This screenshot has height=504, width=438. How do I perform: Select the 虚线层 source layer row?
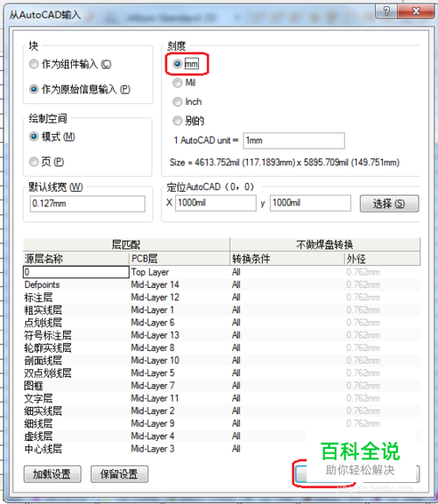point(76,436)
